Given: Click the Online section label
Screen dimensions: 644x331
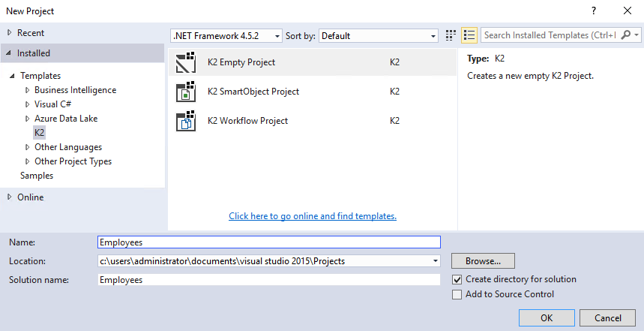Looking at the screenshot, I should (31, 197).
